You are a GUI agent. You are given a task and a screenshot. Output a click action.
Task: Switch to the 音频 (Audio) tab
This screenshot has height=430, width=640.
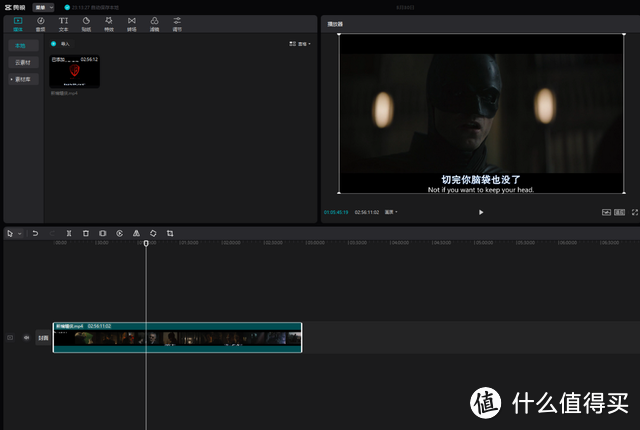coord(40,24)
